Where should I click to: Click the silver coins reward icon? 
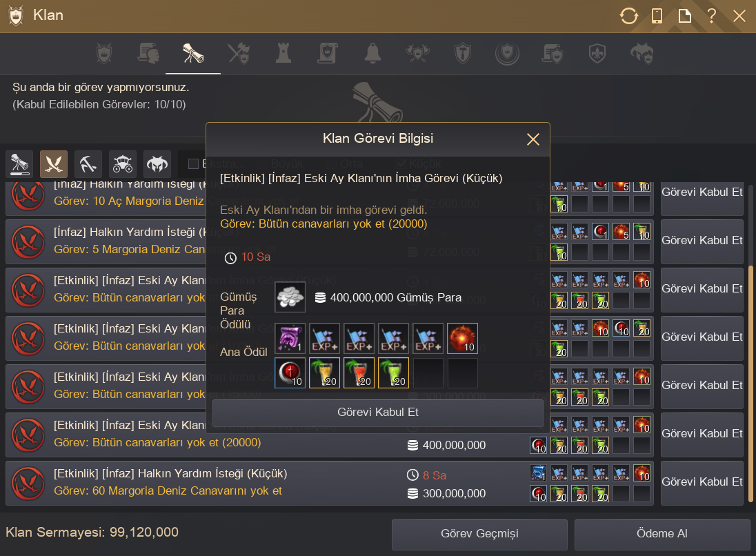pyautogui.click(x=290, y=297)
